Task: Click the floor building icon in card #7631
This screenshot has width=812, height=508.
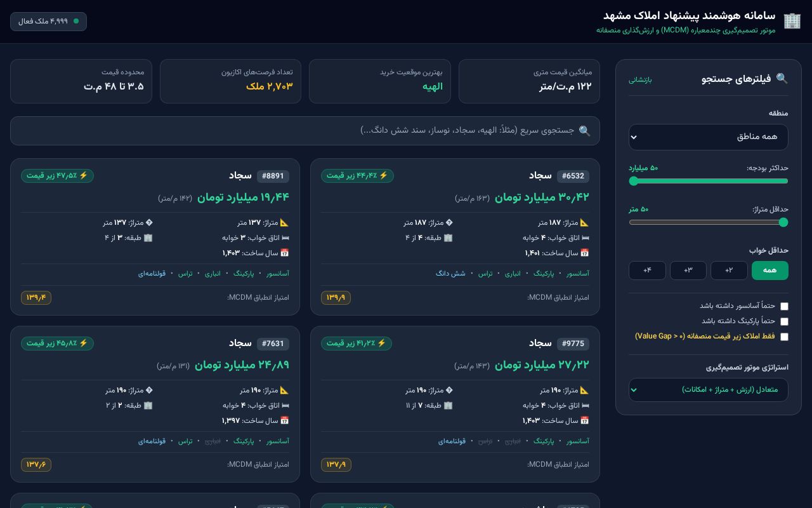Action: (x=148, y=405)
